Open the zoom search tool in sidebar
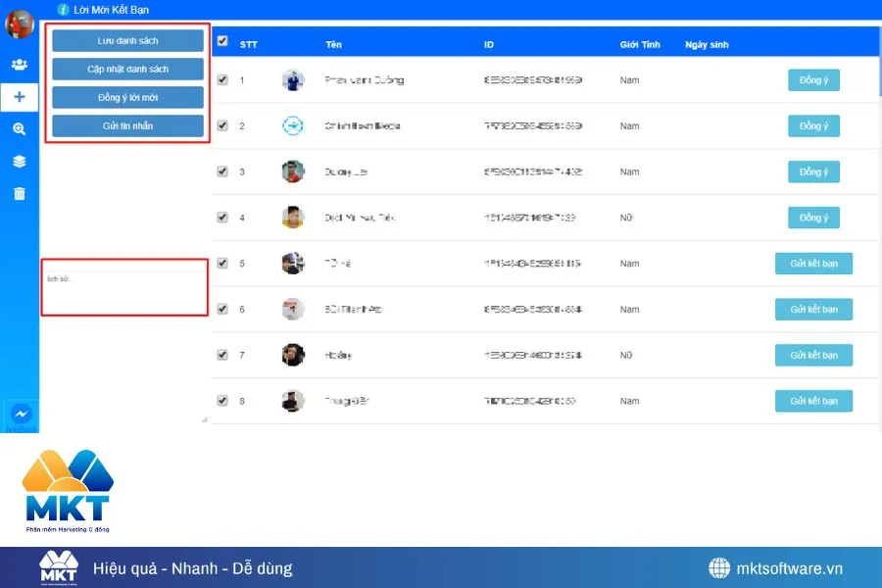This screenshot has height=588, width=882. [20, 128]
